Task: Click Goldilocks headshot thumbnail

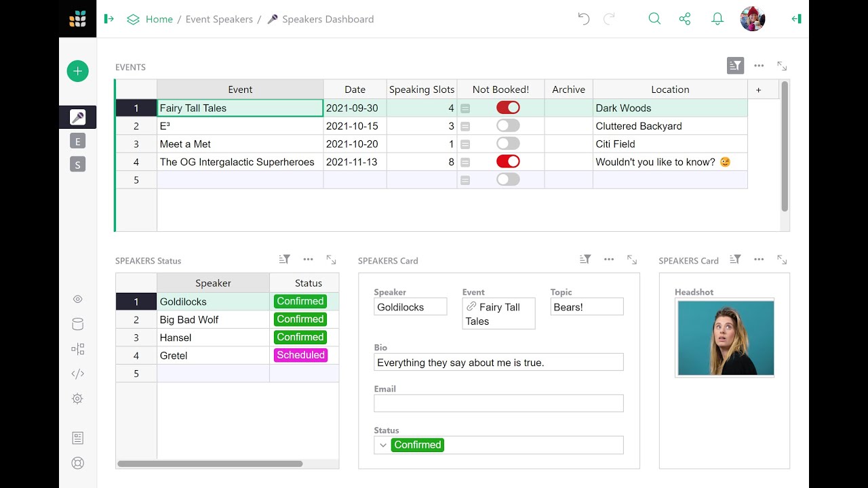Action: (725, 338)
